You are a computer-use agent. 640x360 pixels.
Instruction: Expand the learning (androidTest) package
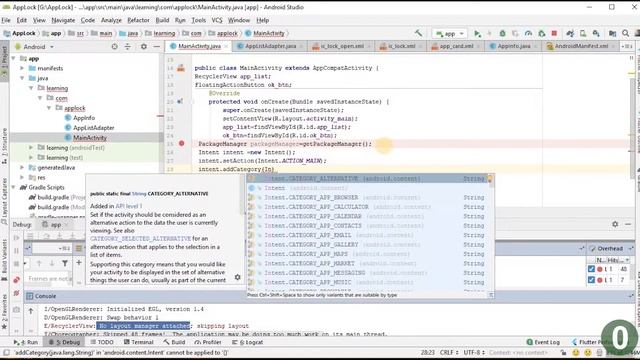31,147
